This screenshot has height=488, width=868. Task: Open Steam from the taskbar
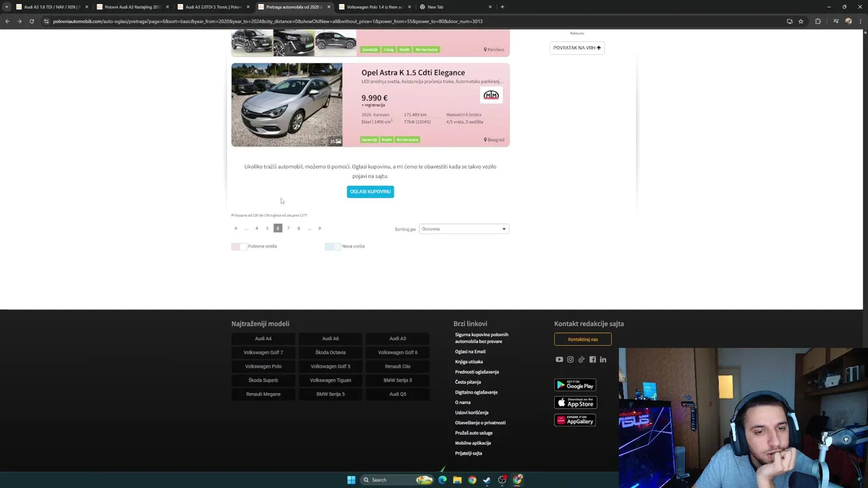tap(487, 480)
